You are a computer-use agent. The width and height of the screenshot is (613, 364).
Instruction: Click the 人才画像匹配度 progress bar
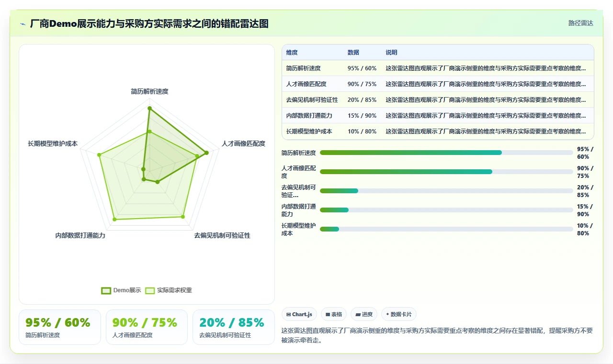pos(446,172)
